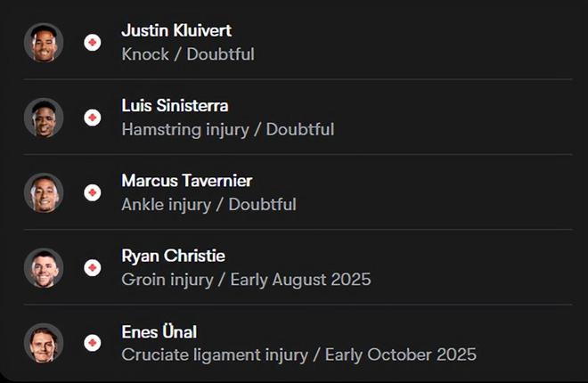Click 'Ankle injury / Doubtful' status text

(208, 204)
